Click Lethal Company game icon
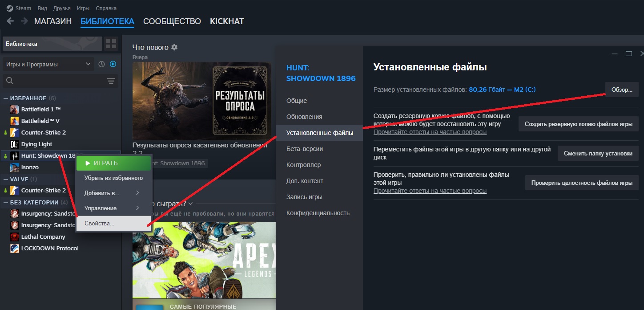Viewport: 644px width, 310px height. [x=14, y=237]
